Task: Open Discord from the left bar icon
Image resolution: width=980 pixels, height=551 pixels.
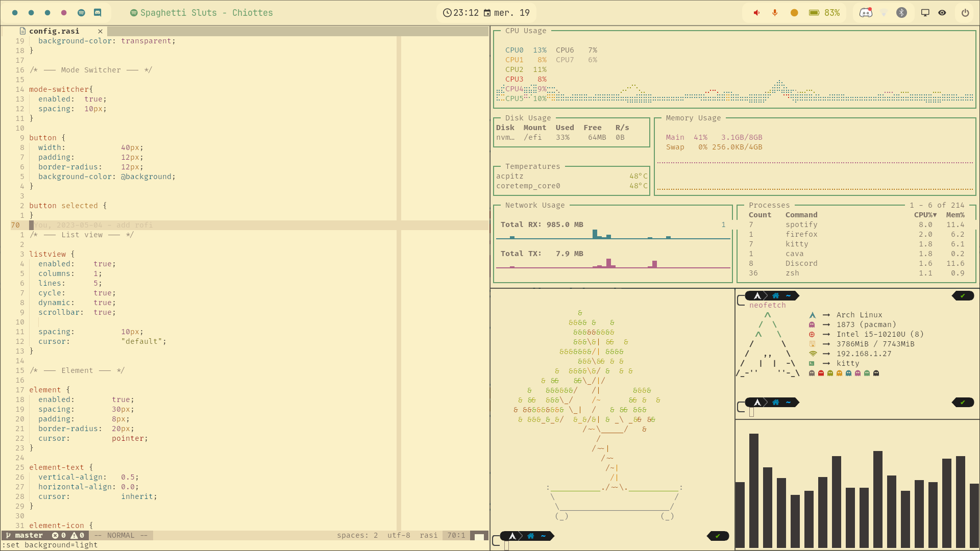Action: tap(97, 13)
